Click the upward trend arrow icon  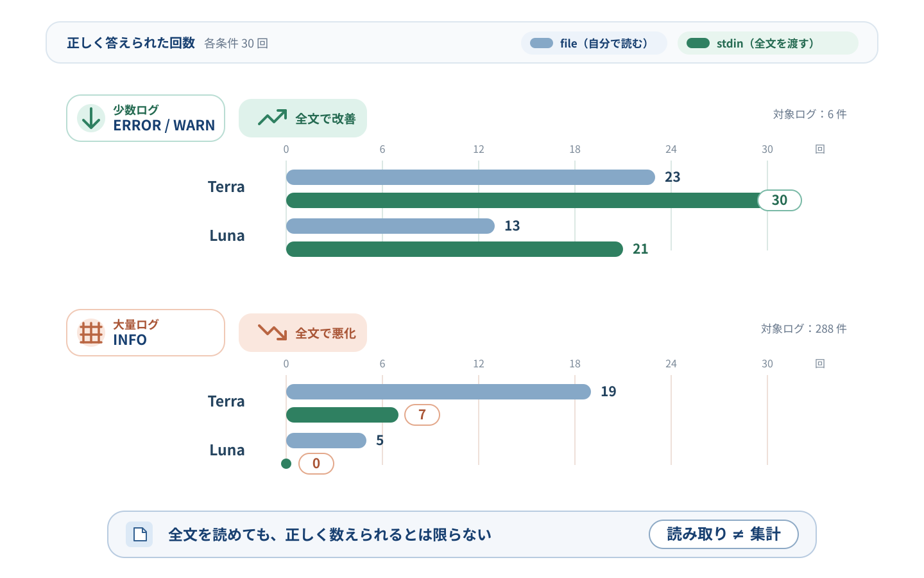pyautogui.click(x=272, y=118)
